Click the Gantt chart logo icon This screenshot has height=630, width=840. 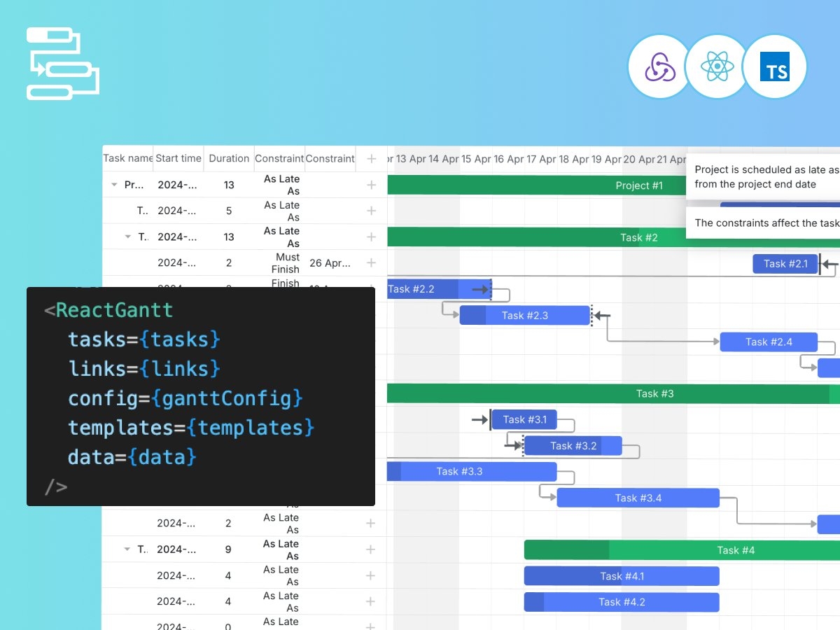pyautogui.click(x=63, y=64)
